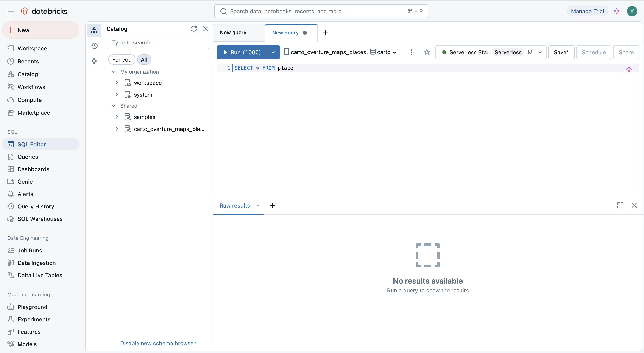
Task: Click the New button
Action: click(40, 30)
